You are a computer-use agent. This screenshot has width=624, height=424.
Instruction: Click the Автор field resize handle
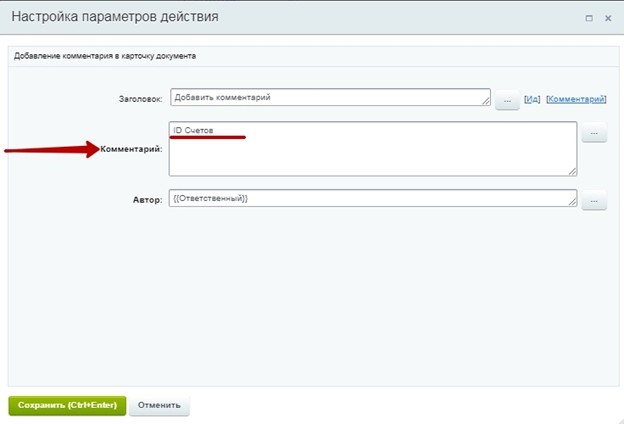572,203
